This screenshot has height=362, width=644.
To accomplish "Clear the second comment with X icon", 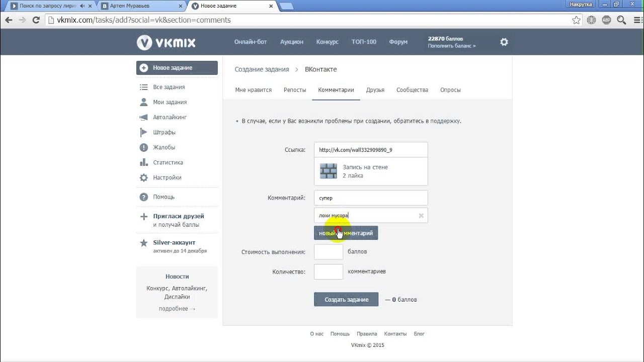I will (x=421, y=216).
